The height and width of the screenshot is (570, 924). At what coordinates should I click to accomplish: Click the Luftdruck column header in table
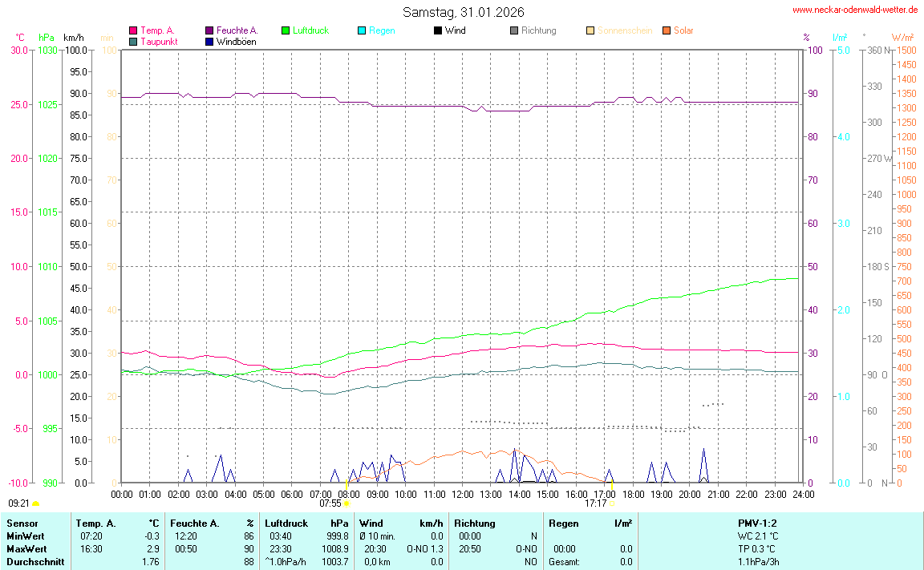[287, 524]
